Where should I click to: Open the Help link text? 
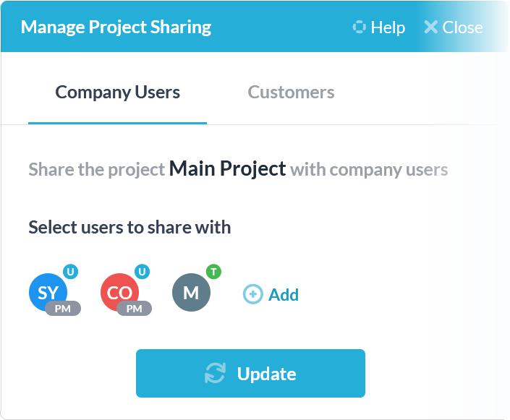click(388, 27)
